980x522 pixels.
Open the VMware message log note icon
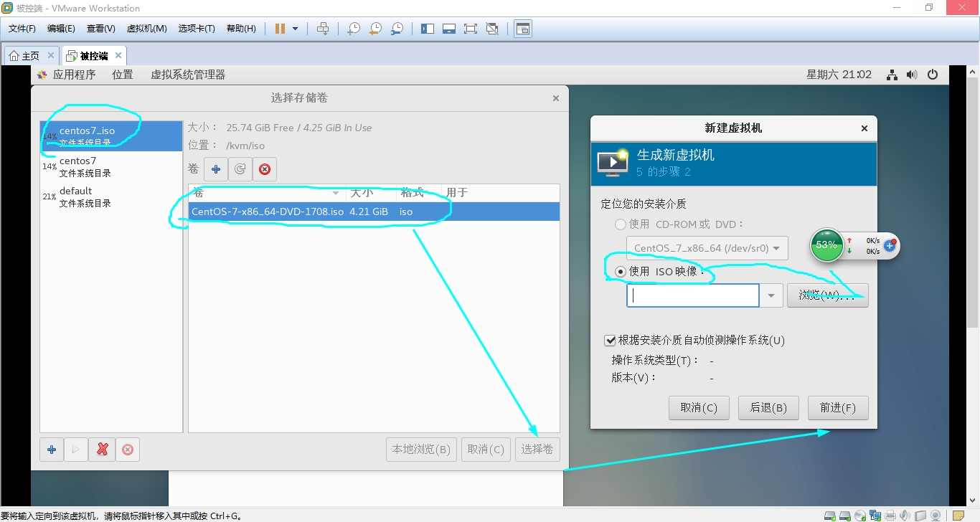[958, 516]
